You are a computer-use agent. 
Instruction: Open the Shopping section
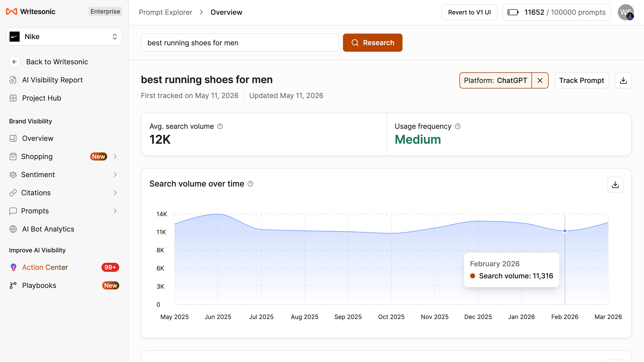37,156
